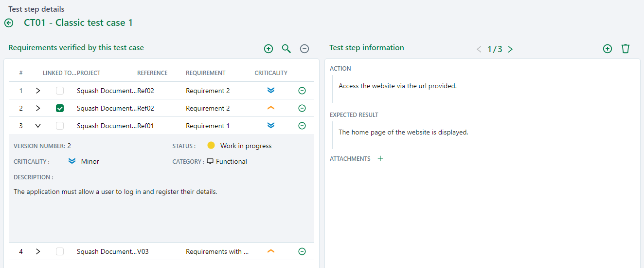Remove row 1 Requirement 2 coverage

tap(302, 91)
